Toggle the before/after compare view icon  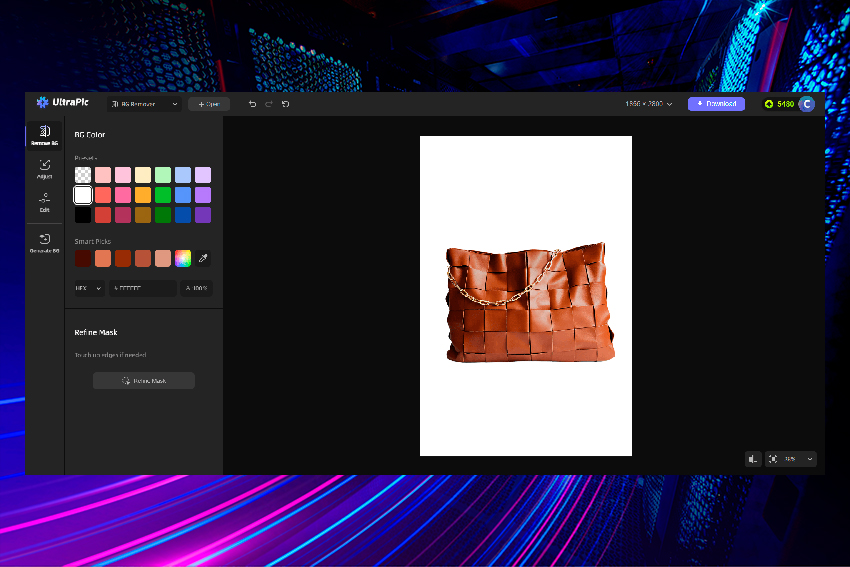pyautogui.click(x=753, y=459)
